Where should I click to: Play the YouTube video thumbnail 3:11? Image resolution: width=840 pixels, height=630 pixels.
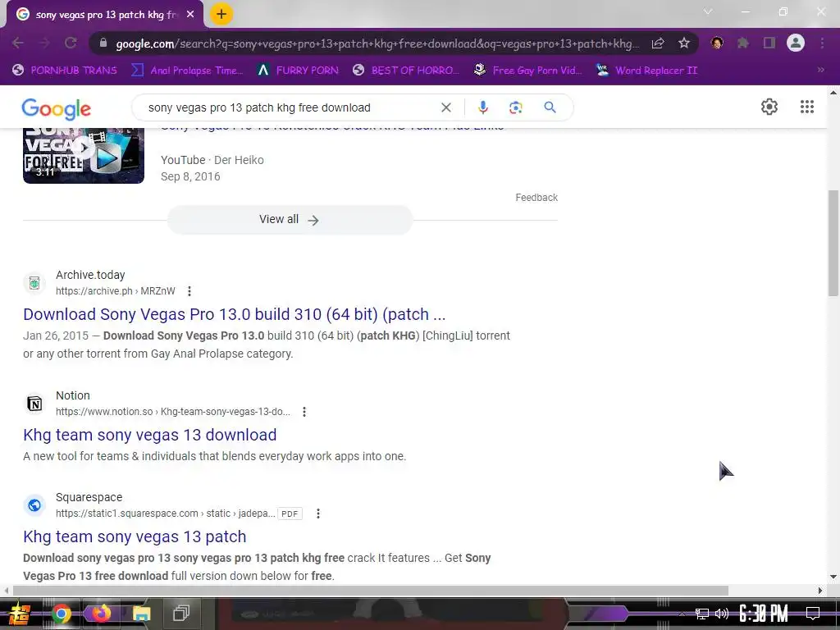[x=84, y=155]
